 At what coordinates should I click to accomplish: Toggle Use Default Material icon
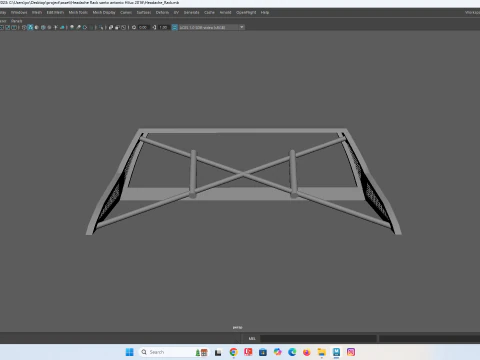37,27
